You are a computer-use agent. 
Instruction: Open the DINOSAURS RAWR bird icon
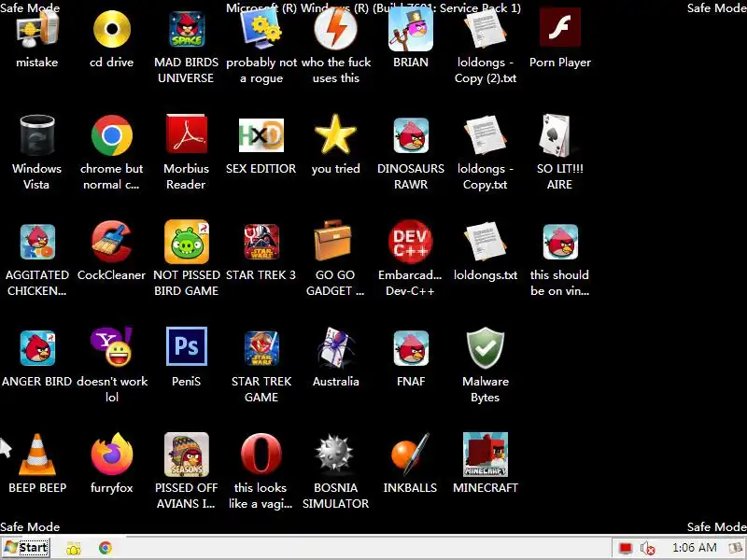411,135
